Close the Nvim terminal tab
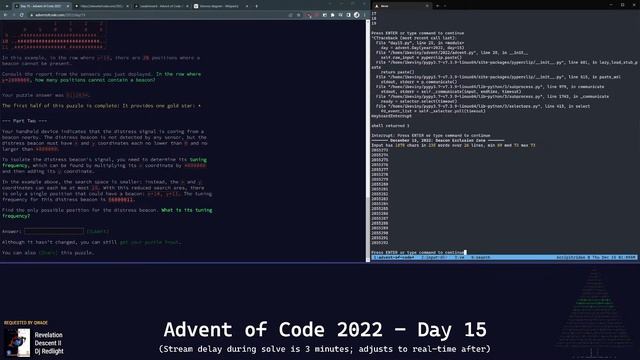The image size is (640, 360). 427,6
